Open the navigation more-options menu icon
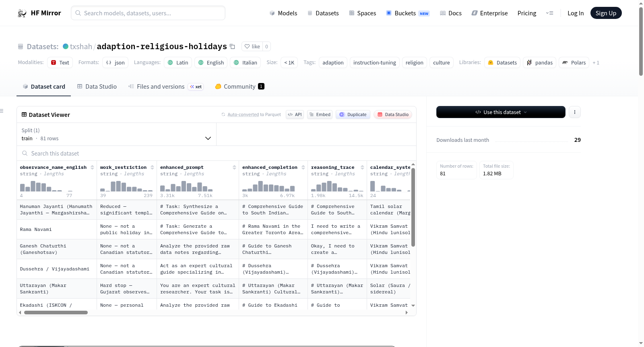The image size is (644, 347). tap(549, 13)
